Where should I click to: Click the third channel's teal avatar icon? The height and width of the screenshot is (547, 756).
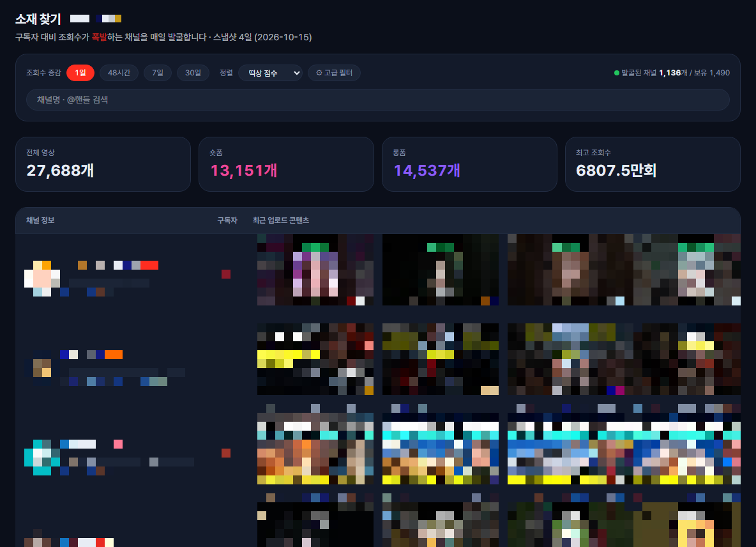[x=42, y=458]
